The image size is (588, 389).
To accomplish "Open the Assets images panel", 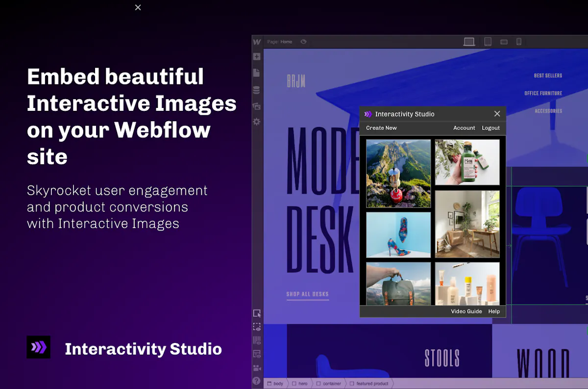I will coord(256,106).
